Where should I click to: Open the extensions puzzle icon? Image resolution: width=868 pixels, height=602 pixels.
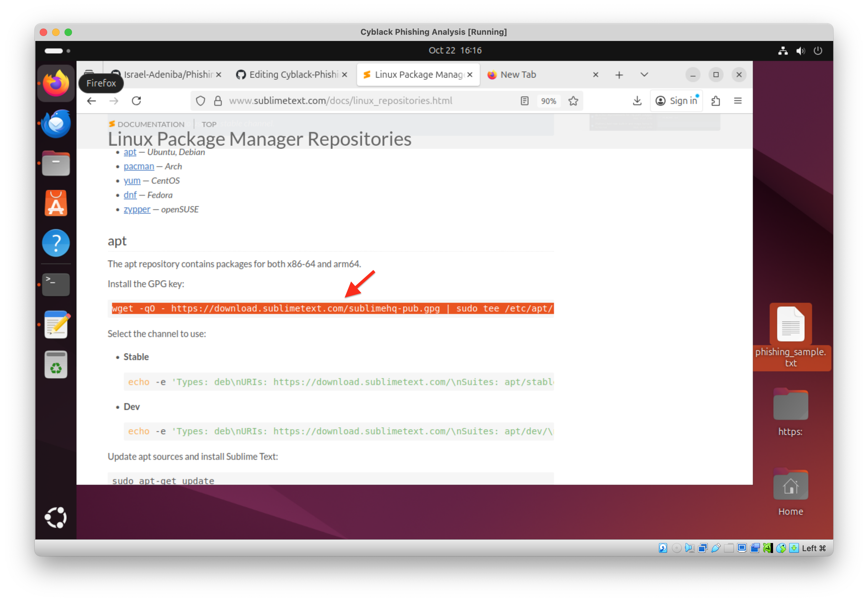click(x=715, y=101)
